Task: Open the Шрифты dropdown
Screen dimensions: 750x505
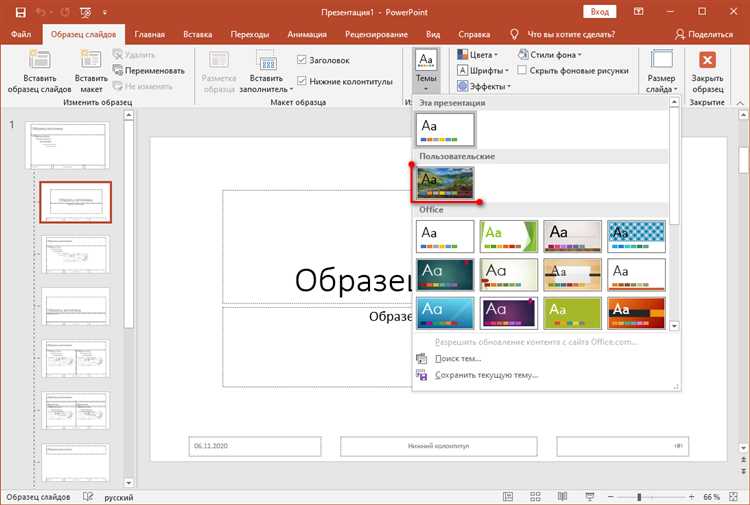Action: point(484,71)
